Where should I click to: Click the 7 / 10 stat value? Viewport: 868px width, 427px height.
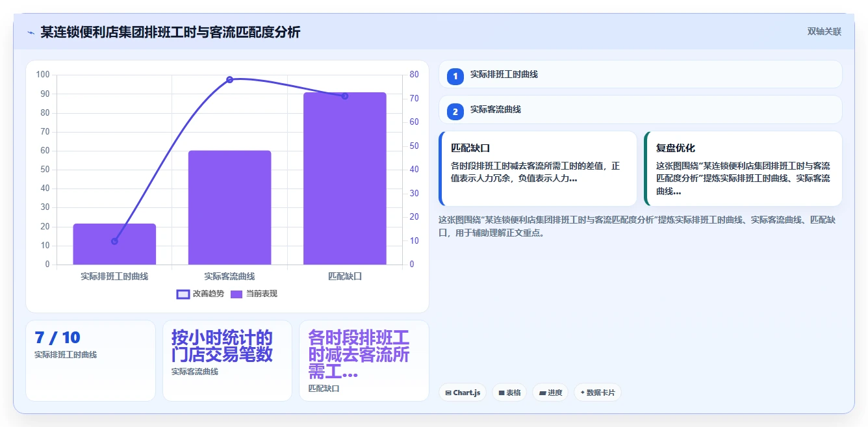coord(57,338)
